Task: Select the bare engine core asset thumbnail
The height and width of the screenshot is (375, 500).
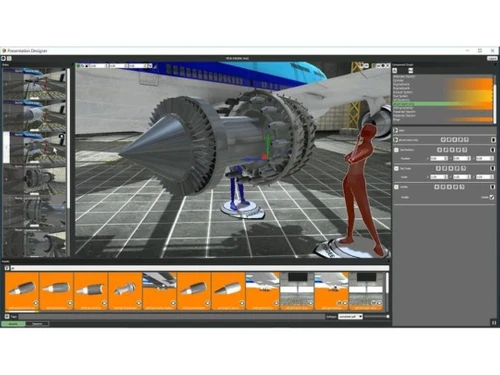Action: pyautogui.click(x=125, y=291)
